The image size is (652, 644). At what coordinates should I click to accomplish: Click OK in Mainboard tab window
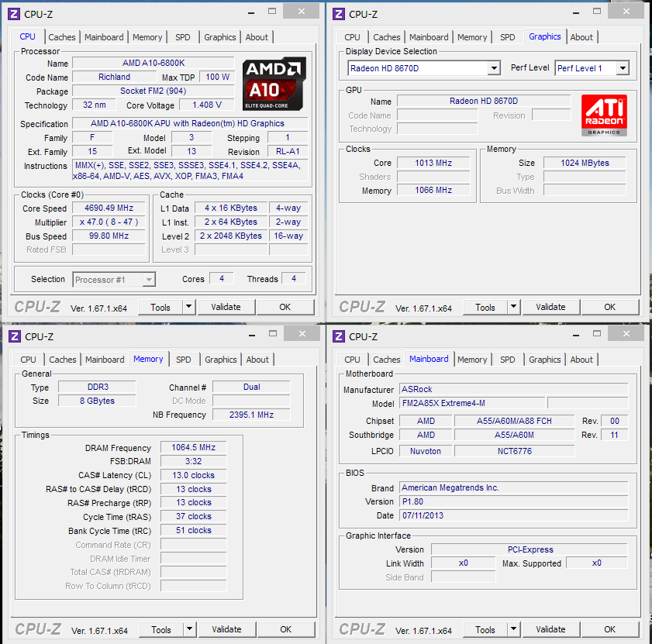[x=609, y=629]
